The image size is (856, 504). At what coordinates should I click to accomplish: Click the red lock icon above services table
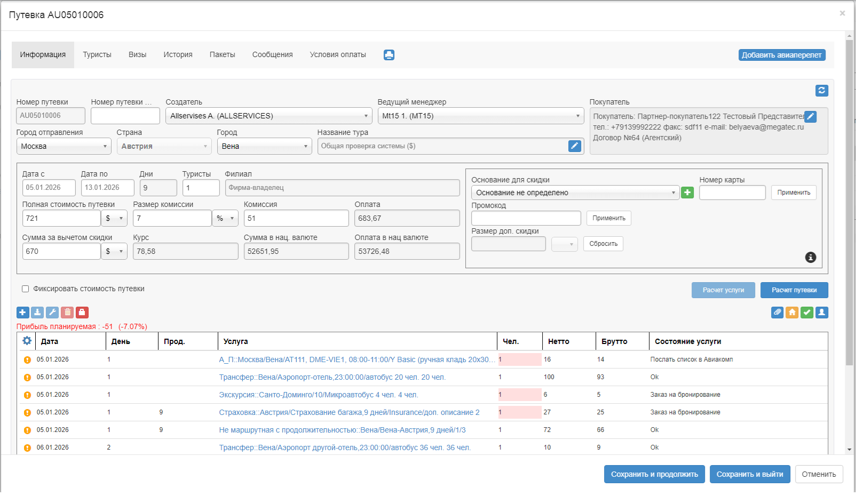click(x=82, y=313)
